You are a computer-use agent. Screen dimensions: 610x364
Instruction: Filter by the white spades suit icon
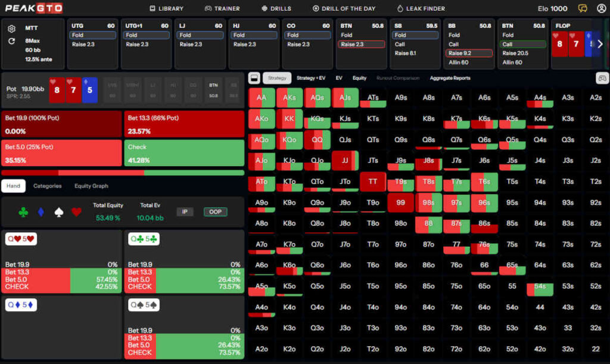59,212
